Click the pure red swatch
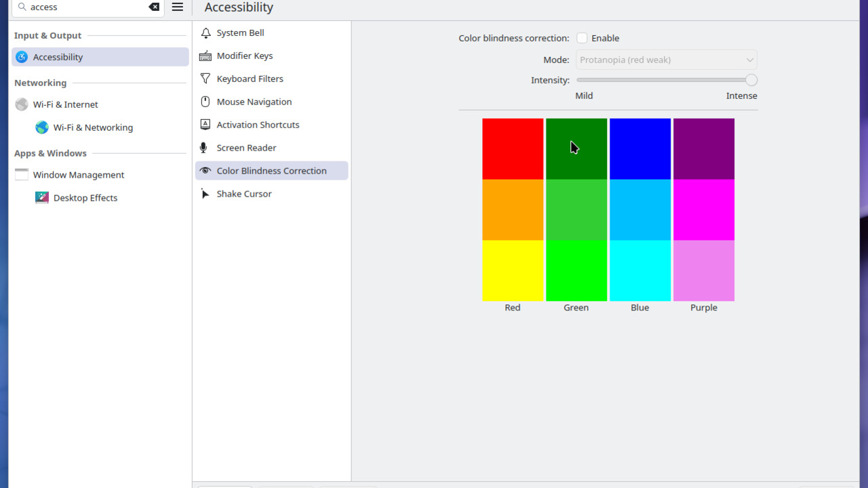 point(513,149)
